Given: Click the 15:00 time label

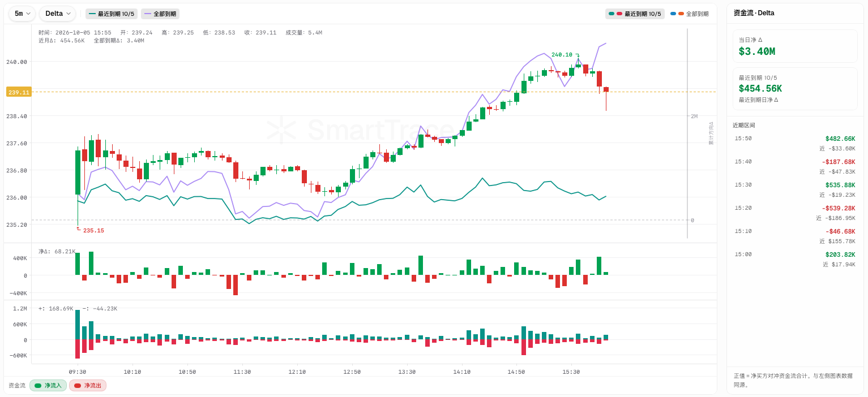Looking at the screenshot, I should pyautogui.click(x=743, y=254).
